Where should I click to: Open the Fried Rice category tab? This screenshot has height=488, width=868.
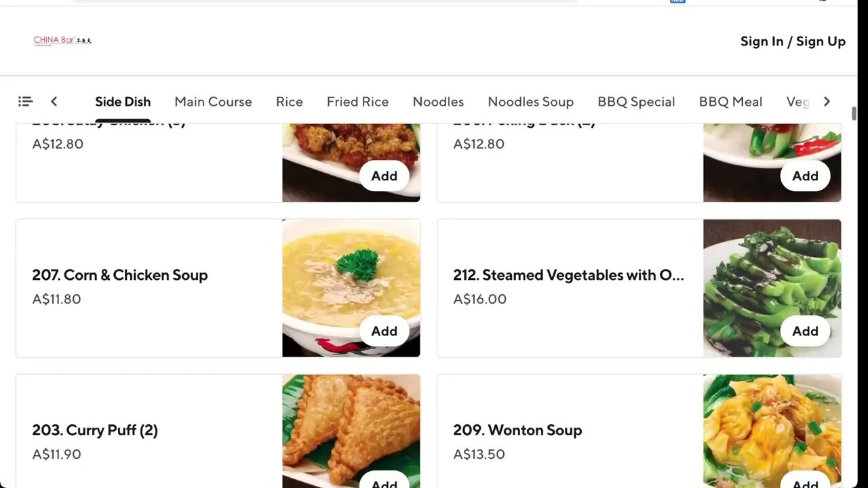357,102
